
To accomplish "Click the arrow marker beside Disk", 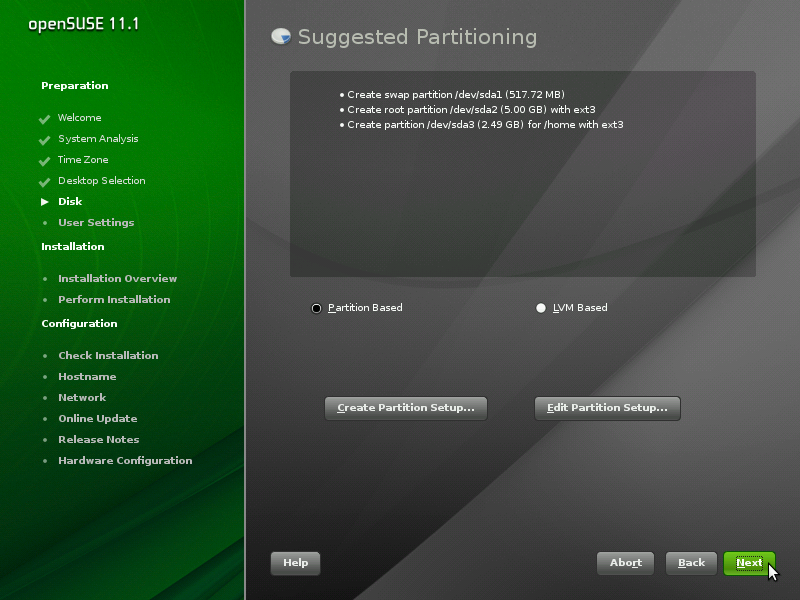I will click(x=45, y=202).
